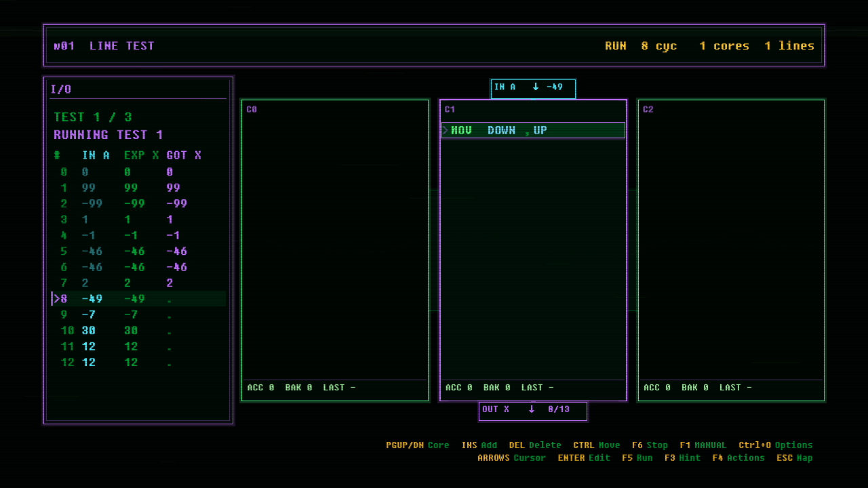Viewport: 868px width, 488px height.
Task: Click the I/O panel header
Action: [x=61, y=89]
